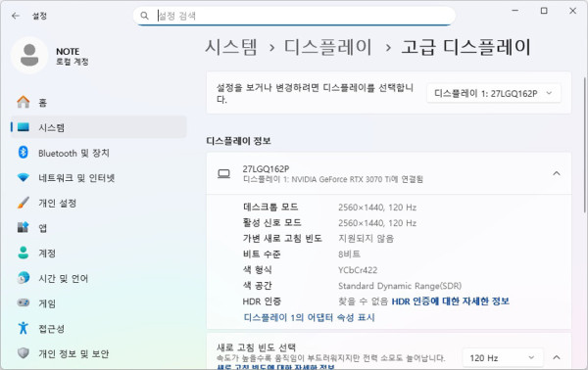Image resolution: width=588 pixels, height=370 pixels.
Task: Open the 홈 settings page
Action: [x=99, y=102]
